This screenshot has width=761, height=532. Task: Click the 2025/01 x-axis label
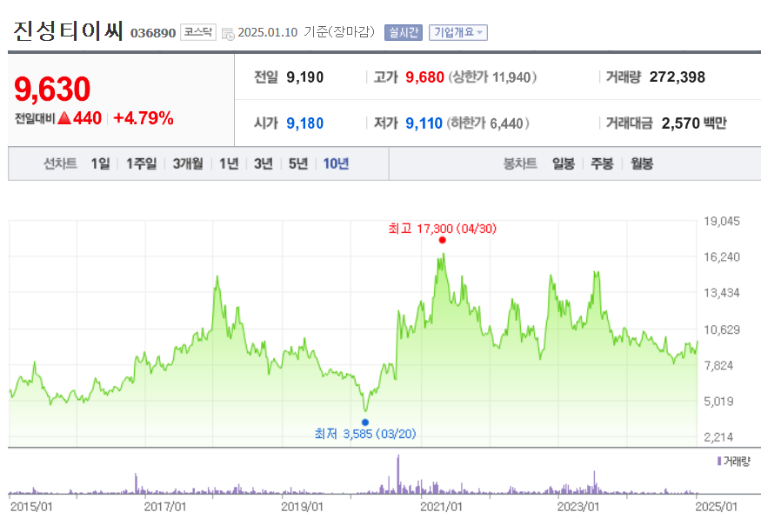[716, 507]
